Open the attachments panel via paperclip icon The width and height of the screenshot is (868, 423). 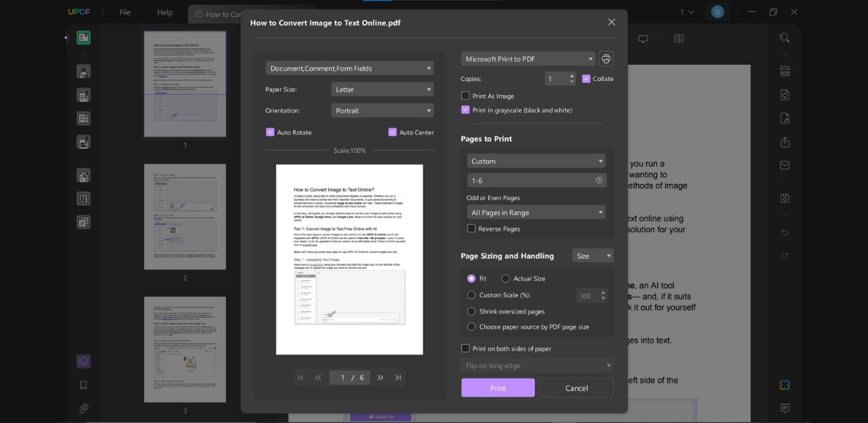pyautogui.click(x=83, y=407)
